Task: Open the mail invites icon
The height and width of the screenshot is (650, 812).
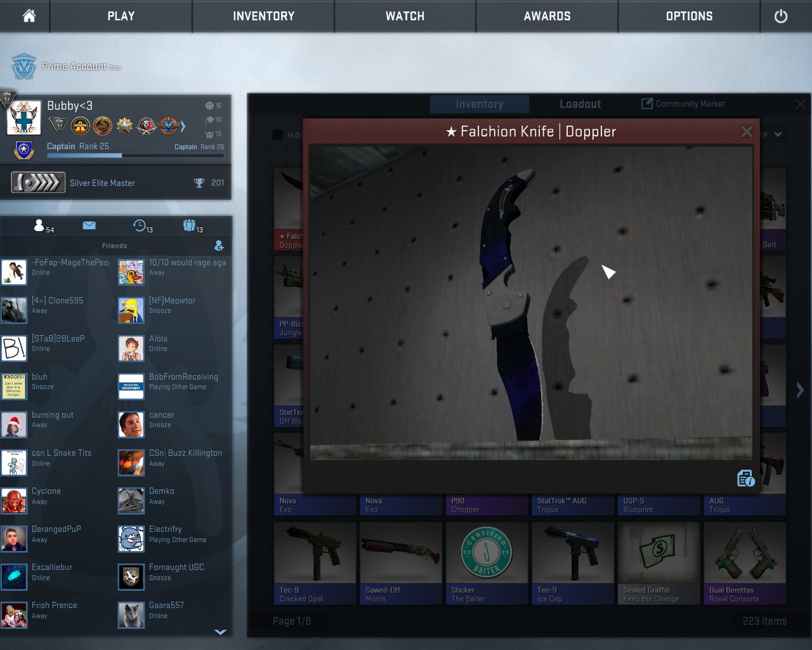Action: coord(89,225)
